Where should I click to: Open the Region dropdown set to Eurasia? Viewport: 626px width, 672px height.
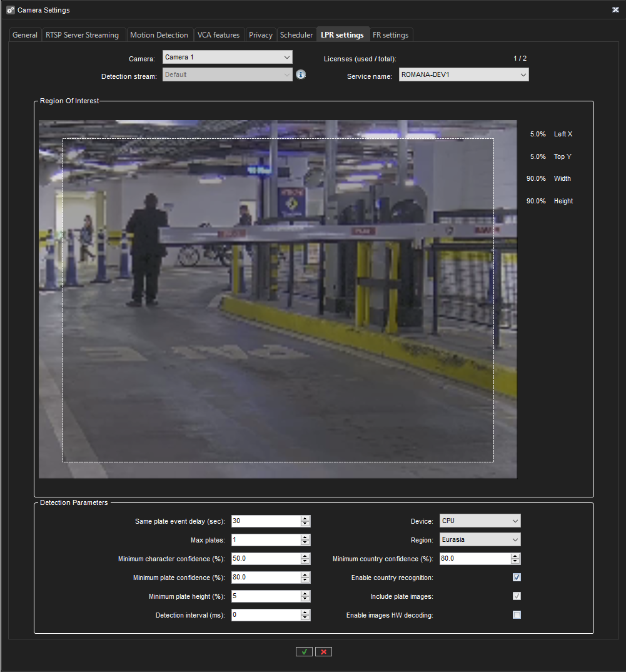pos(480,539)
